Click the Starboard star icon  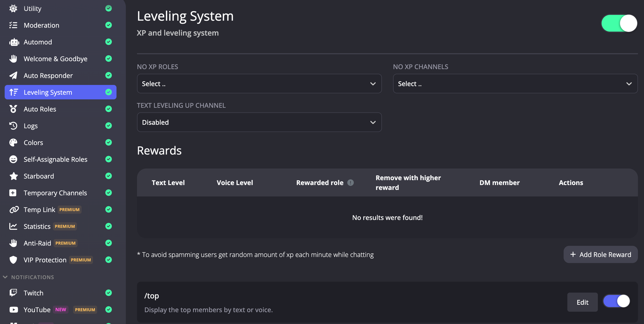(x=14, y=176)
